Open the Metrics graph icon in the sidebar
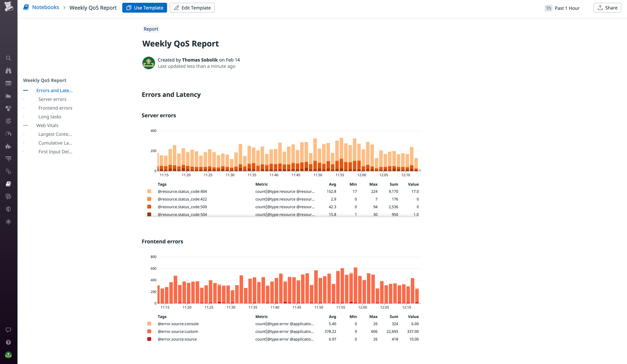The width and height of the screenshot is (627, 364). click(8, 96)
